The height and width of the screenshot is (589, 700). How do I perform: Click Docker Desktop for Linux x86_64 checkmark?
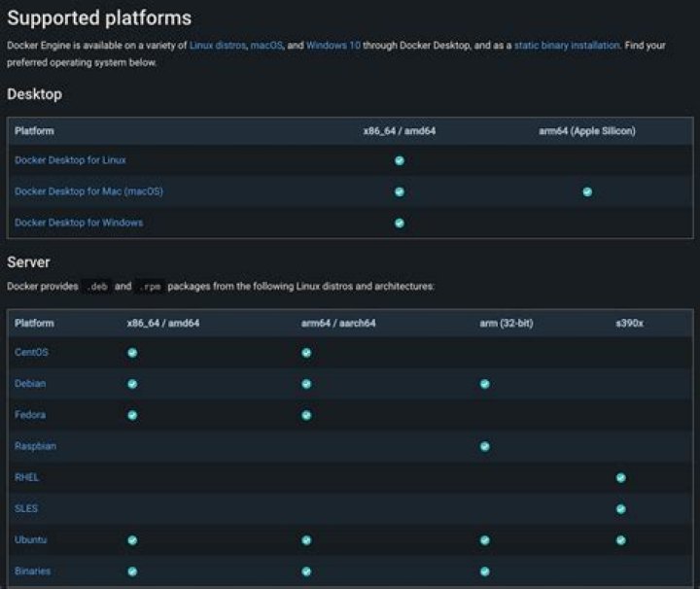pyautogui.click(x=400, y=160)
